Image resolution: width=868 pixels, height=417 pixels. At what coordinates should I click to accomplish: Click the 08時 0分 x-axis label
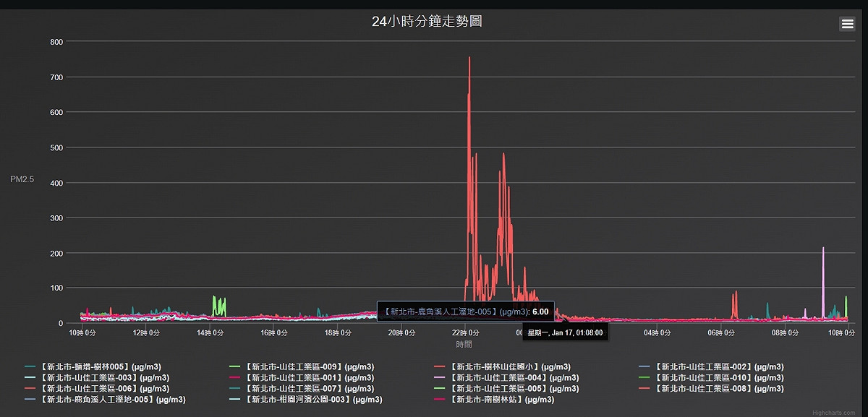click(785, 332)
